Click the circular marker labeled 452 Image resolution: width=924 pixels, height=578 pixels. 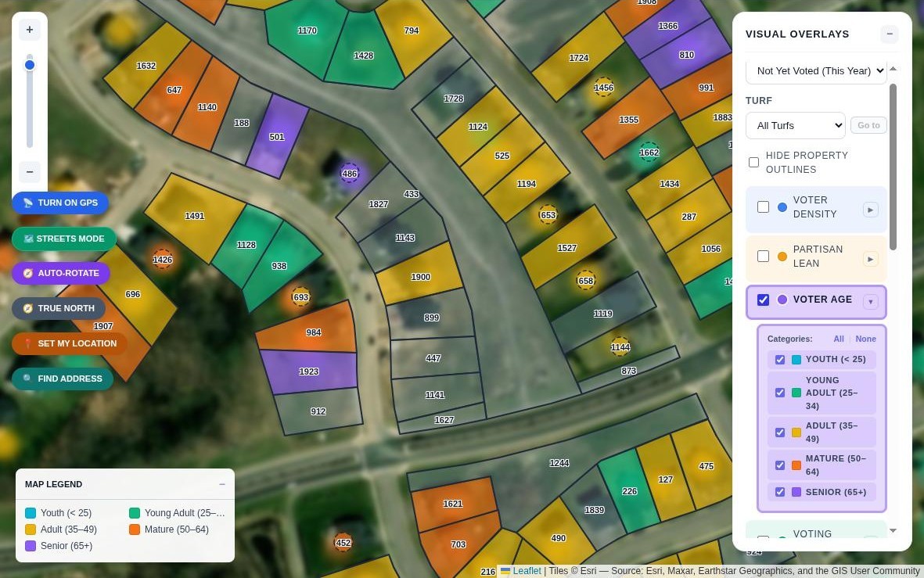pyautogui.click(x=343, y=543)
